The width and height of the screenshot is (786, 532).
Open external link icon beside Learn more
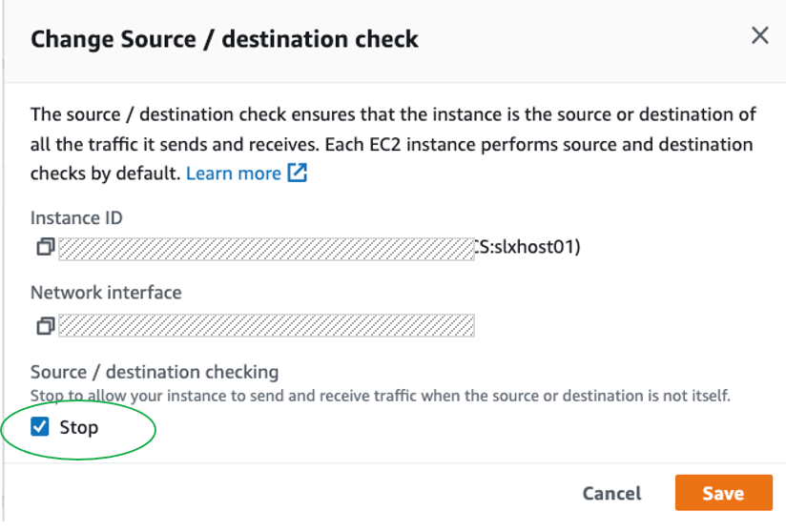[298, 174]
